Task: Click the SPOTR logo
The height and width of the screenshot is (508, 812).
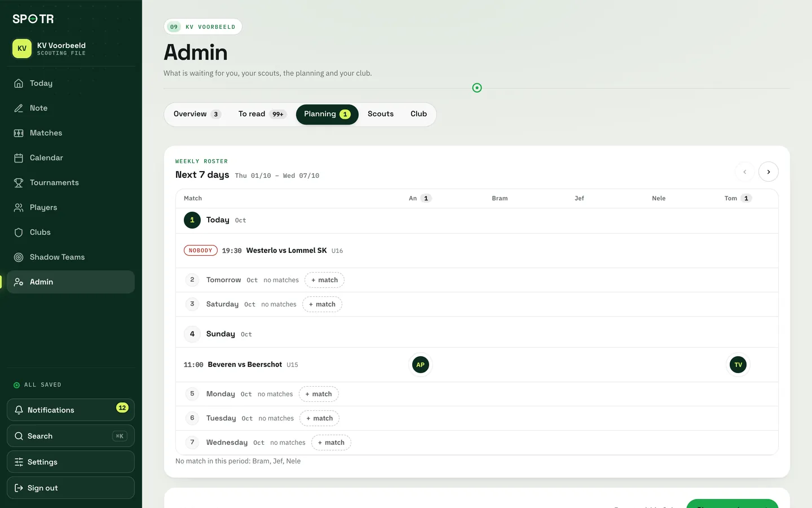Action: (x=33, y=19)
